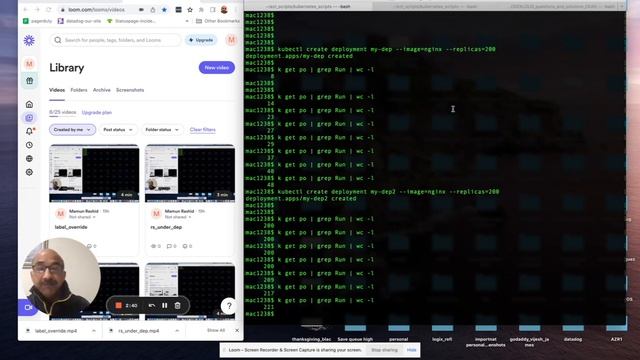This screenshot has width=640, height=360.
Task: Open the Post status filter dropdown
Action: [x=118, y=129]
